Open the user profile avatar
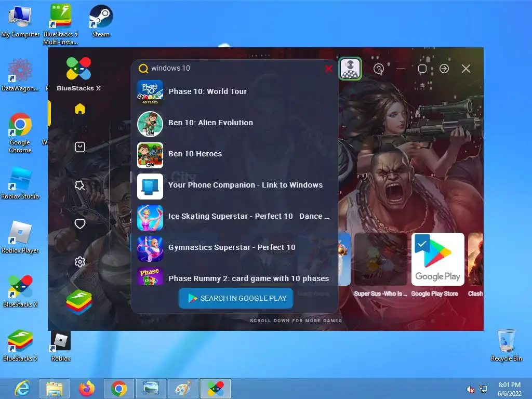The width and height of the screenshot is (532, 399). click(x=350, y=69)
